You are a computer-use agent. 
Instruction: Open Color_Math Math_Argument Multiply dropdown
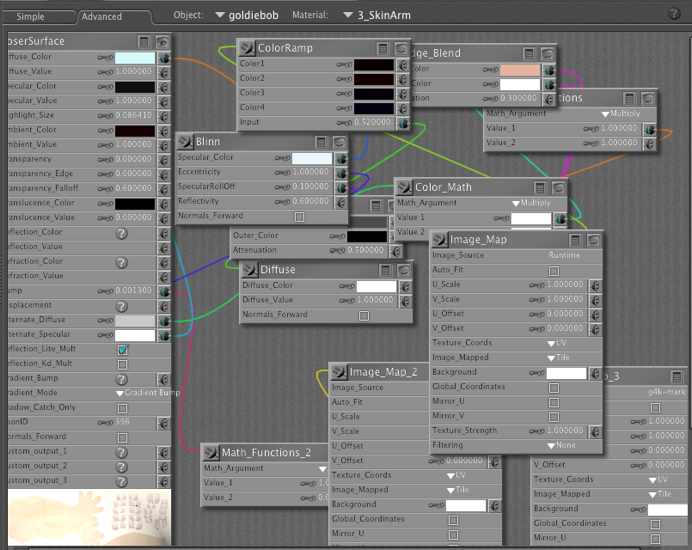(x=538, y=203)
